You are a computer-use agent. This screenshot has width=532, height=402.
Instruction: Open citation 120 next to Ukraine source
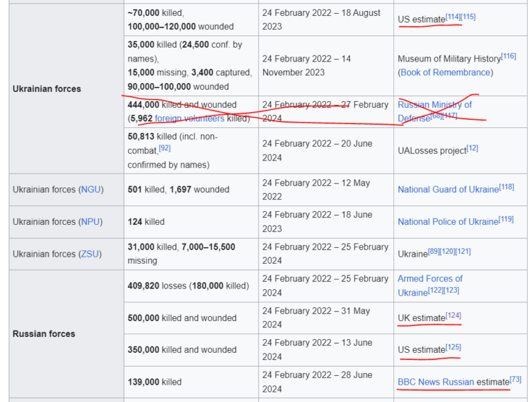447,251
